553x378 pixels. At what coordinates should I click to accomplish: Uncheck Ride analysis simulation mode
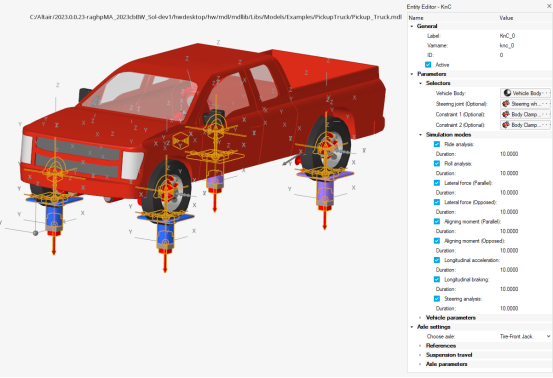click(x=437, y=144)
